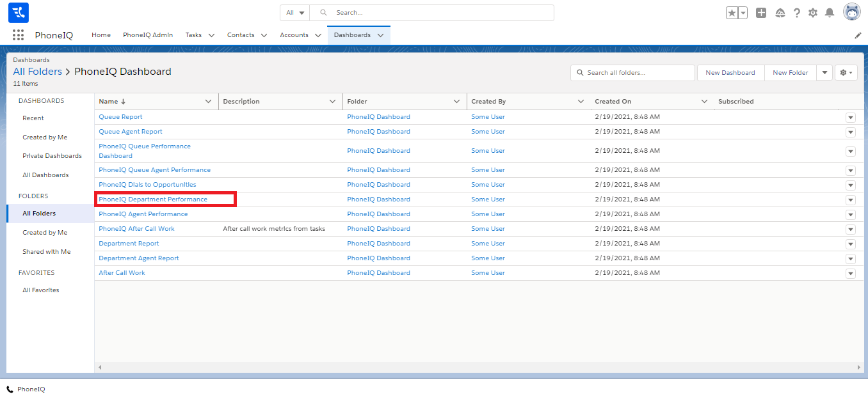Screen dimensions: 868x399
Task: Click the PhoneIQ logo icon
Action: 19,13
